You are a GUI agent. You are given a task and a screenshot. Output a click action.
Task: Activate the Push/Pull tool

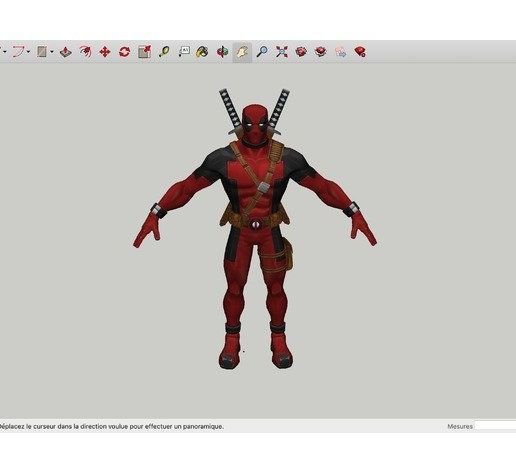coord(66,52)
